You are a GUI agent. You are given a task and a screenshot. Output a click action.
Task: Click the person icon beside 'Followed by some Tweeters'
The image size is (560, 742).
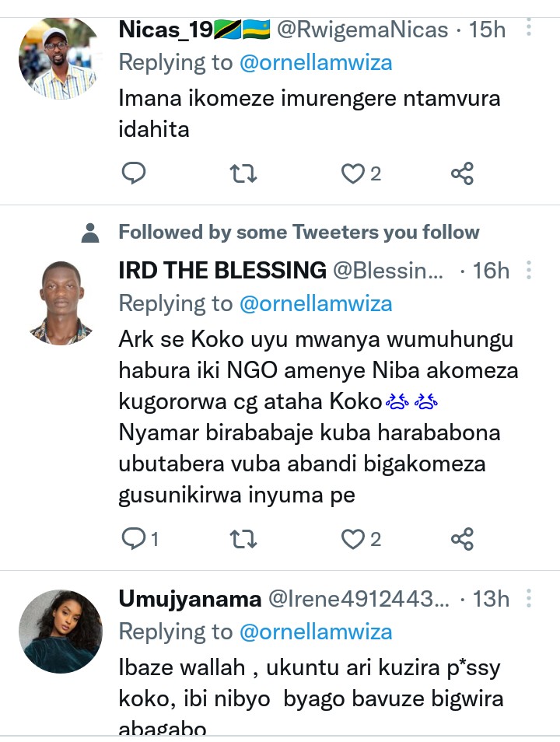click(91, 232)
